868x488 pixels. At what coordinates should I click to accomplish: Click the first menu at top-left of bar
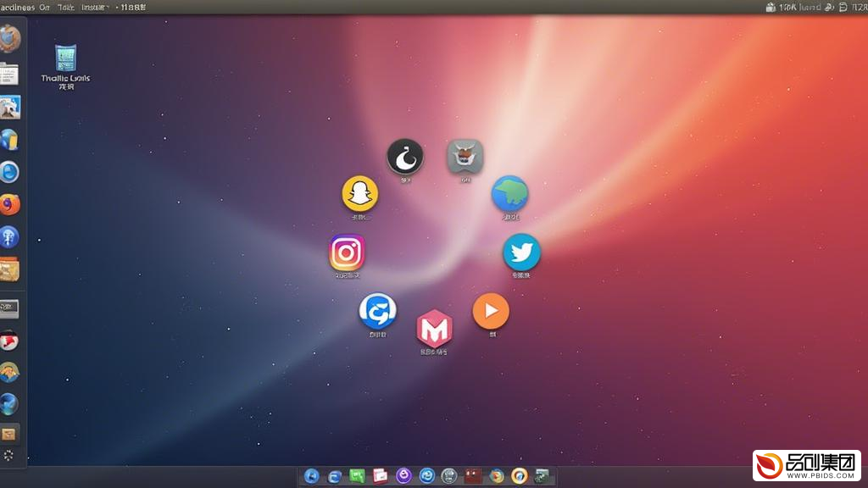[17, 7]
